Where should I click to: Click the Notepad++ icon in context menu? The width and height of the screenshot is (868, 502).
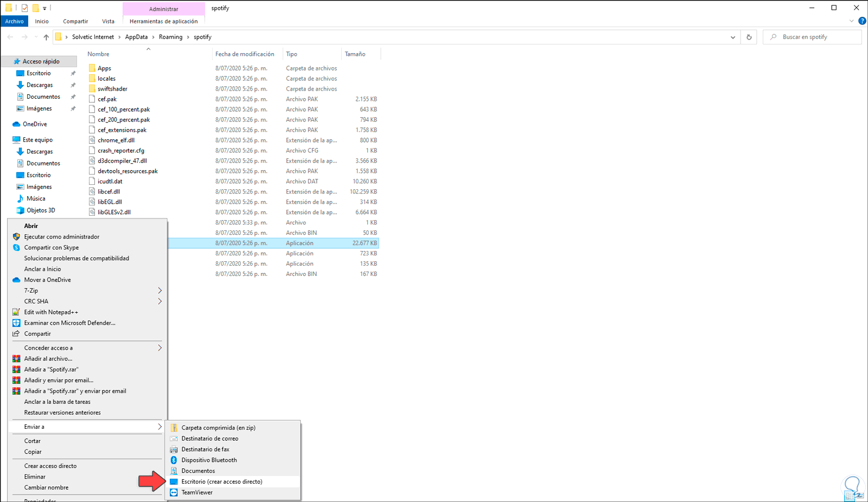coord(16,312)
